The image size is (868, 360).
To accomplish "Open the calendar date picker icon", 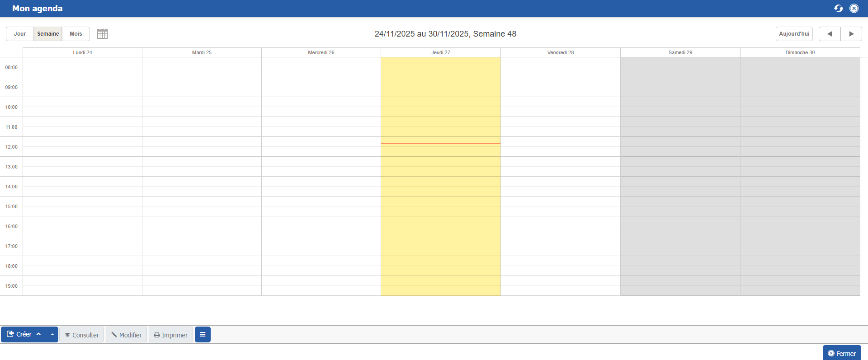I will coord(102,34).
